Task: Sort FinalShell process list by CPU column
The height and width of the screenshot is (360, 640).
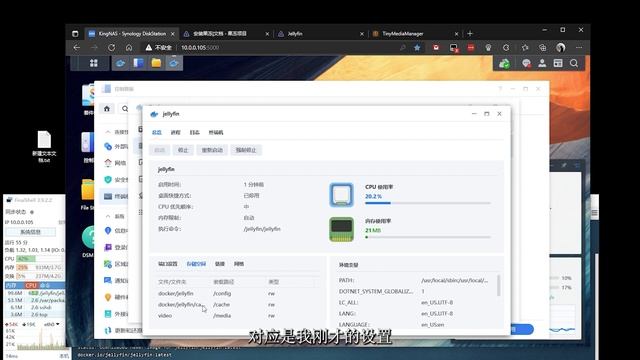Action: [x=31, y=285]
